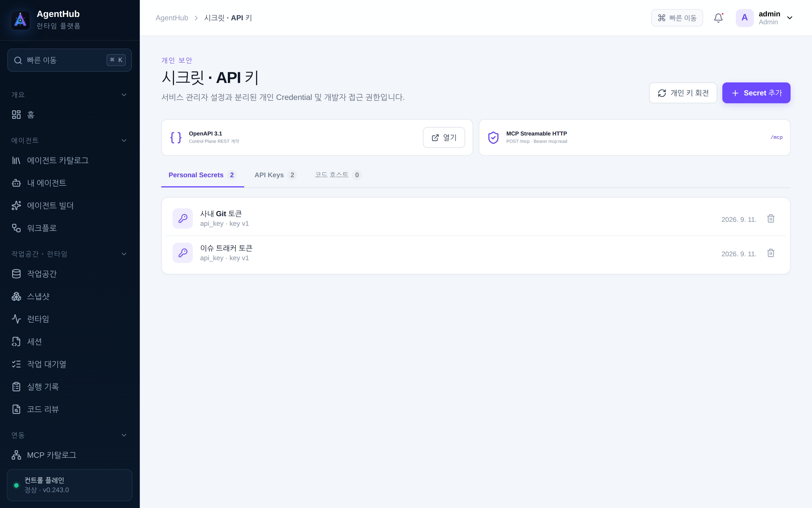Screen dimensions: 812x508
Task: Go to 세션 in sidebar
Action: pos(69,341)
